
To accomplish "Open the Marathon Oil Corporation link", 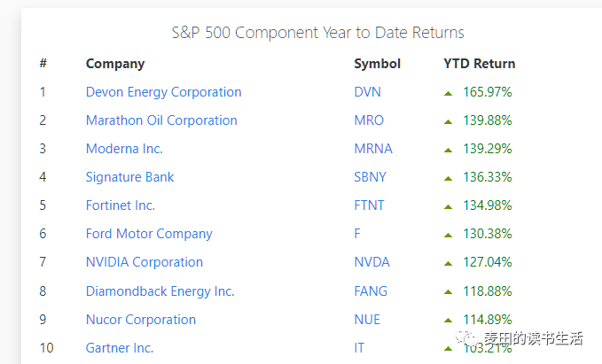I will pos(161,120).
